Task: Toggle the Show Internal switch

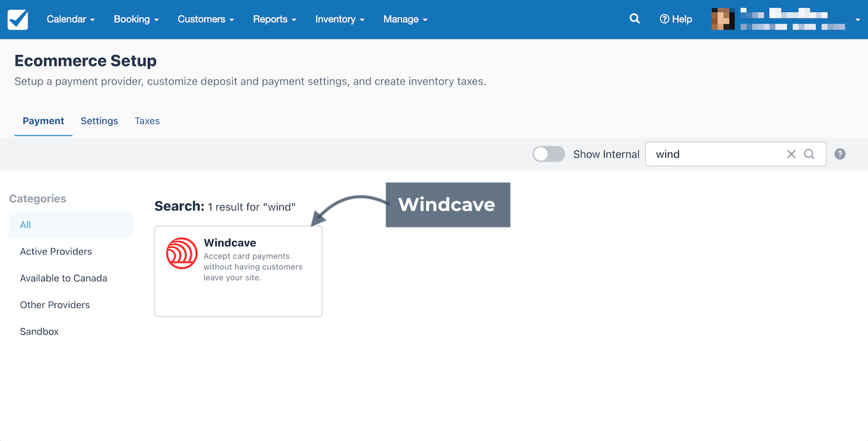Action: coord(549,154)
